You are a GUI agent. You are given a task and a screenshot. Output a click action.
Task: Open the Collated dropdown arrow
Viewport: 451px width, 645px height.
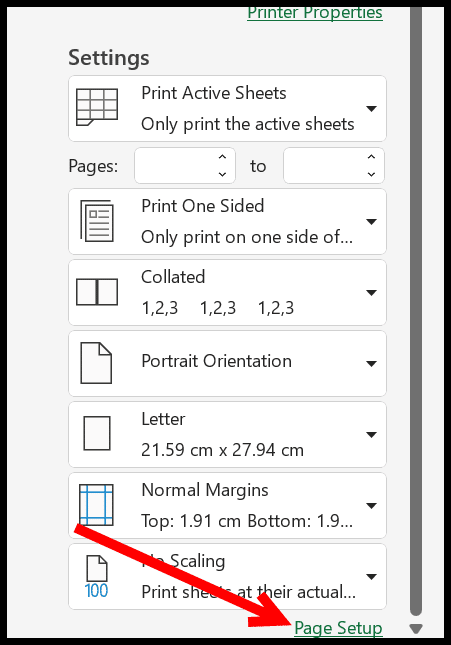[372, 292]
